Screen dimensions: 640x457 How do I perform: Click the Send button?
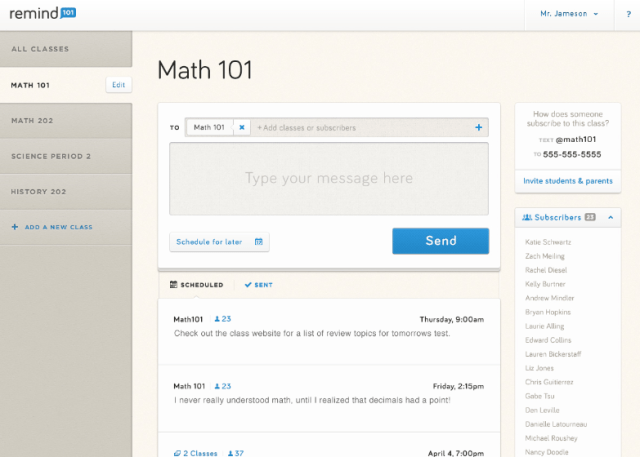click(440, 241)
